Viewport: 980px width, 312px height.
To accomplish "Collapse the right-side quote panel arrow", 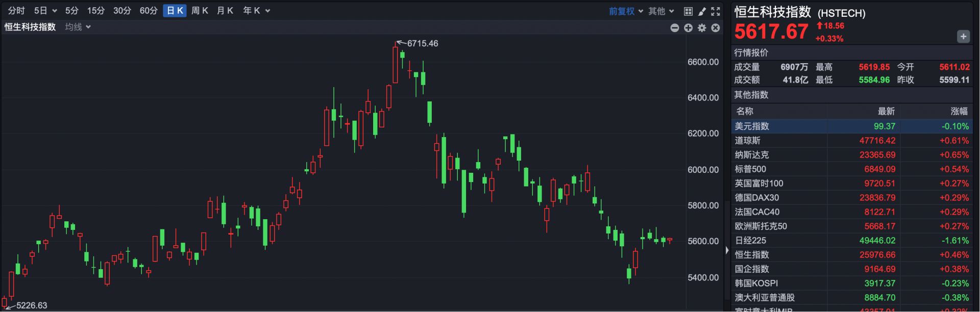I will [x=727, y=250].
